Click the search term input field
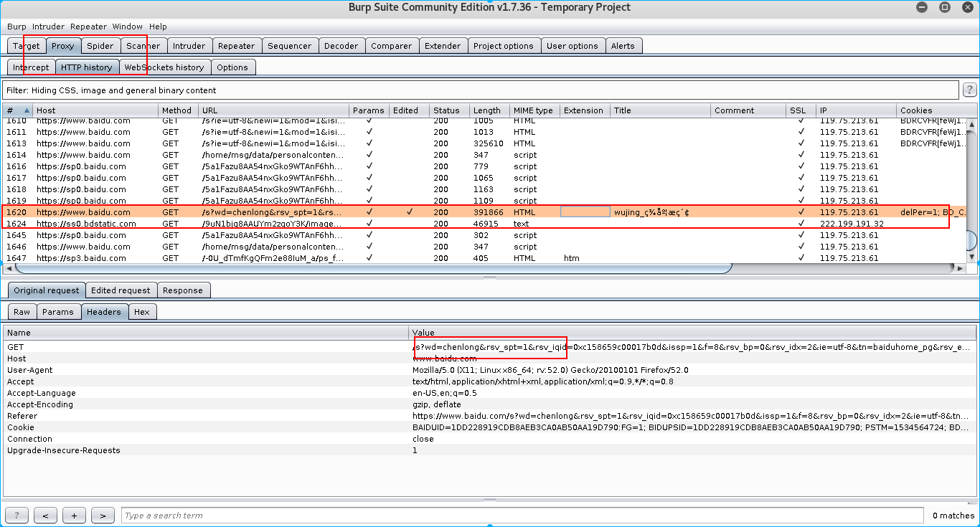The width and height of the screenshot is (980, 527). 522,516
